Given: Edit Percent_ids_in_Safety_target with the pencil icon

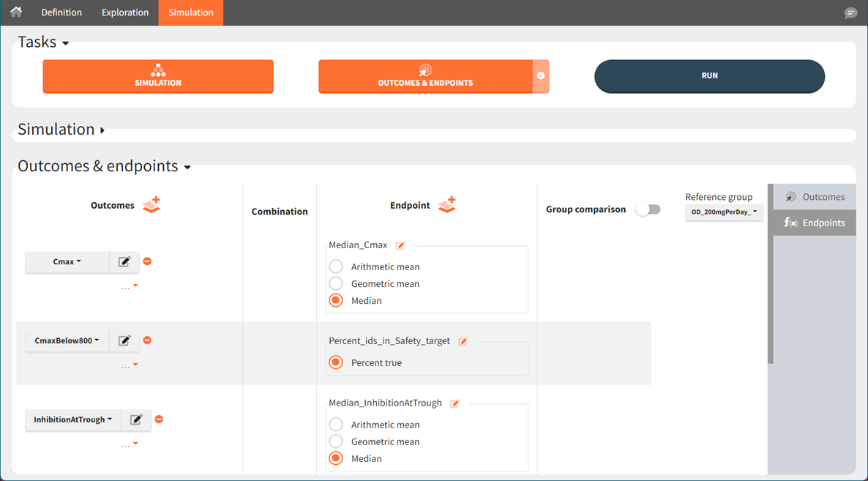Looking at the screenshot, I should coord(463,340).
